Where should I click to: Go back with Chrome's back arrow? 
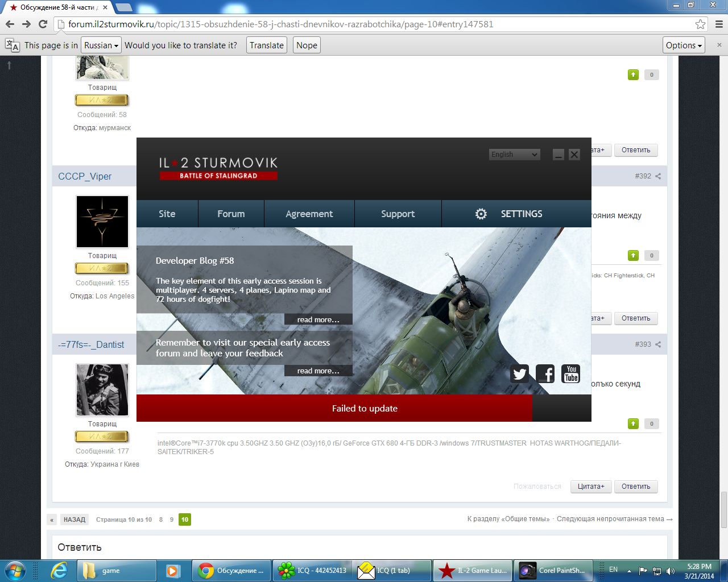point(10,24)
